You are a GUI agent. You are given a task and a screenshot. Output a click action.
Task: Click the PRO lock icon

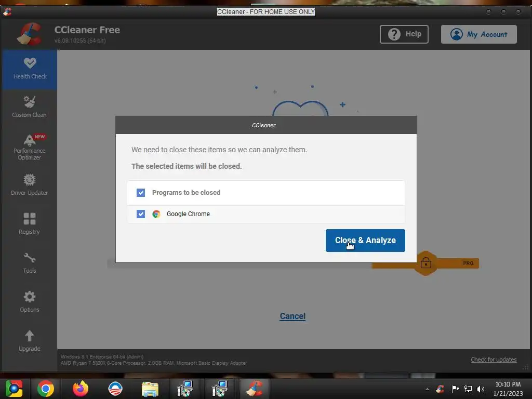coord(426,263)
